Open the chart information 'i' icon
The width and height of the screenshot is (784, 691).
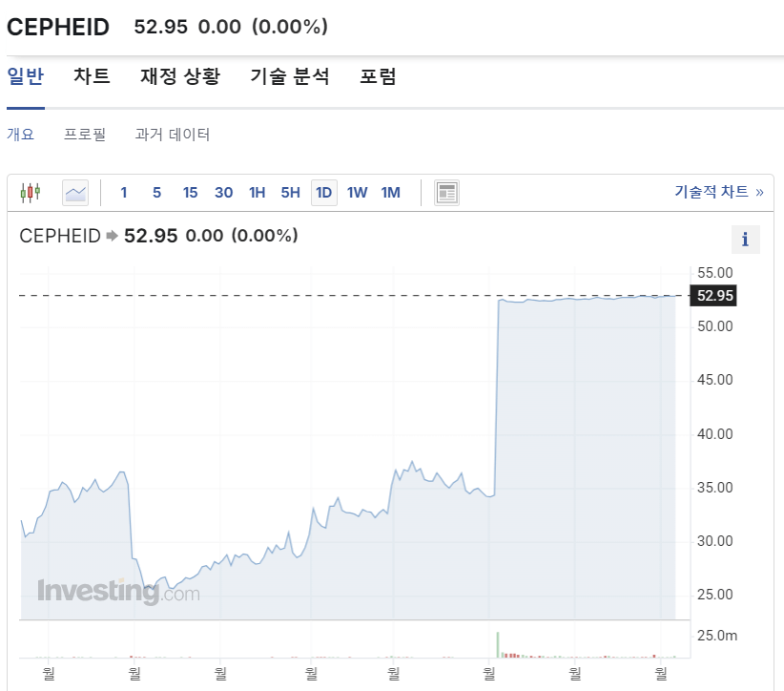pyautogui.click(x=745, y=240)
